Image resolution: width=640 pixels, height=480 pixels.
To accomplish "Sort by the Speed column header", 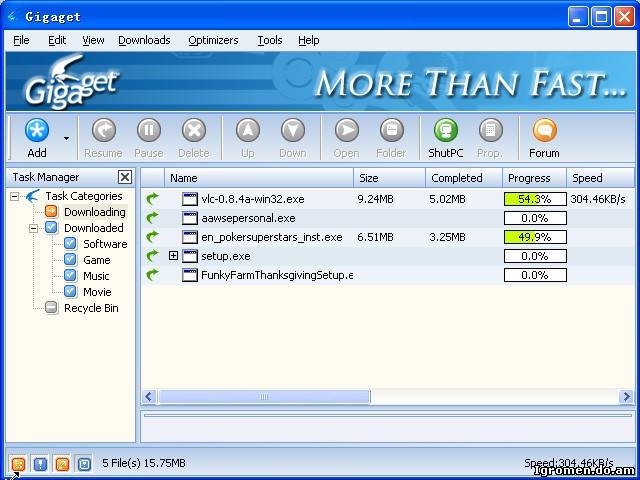I will point(600,178).
